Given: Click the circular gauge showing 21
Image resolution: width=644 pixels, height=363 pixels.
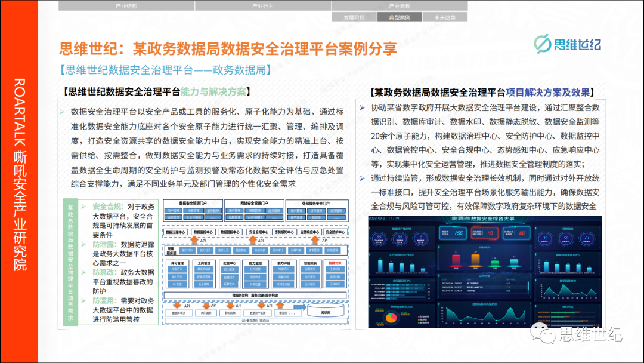Looking at the screenshot, I should click(587, 238).
